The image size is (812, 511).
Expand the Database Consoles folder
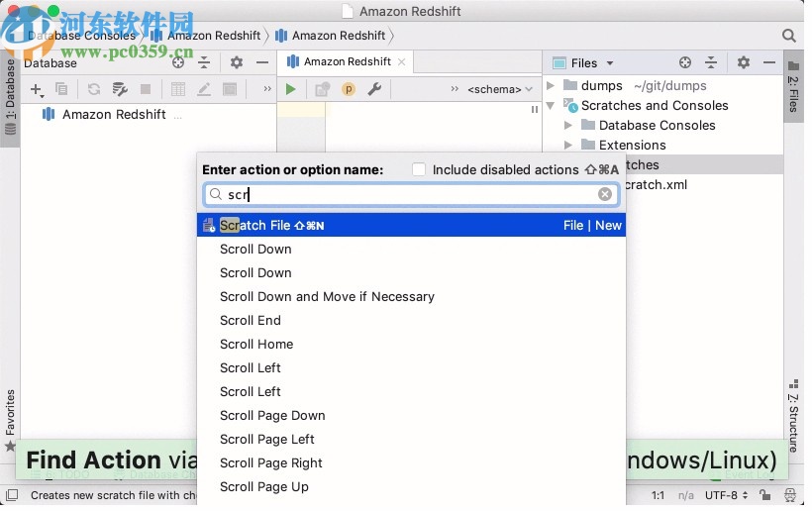568,126
